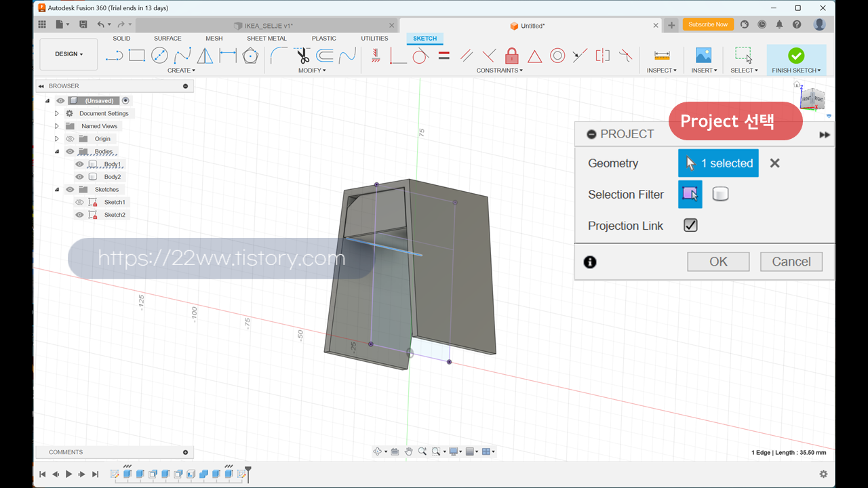The height and width of the screenshot is (488, 868).
Task: Apply the Symmetry constraint
Action: (603, 56)
